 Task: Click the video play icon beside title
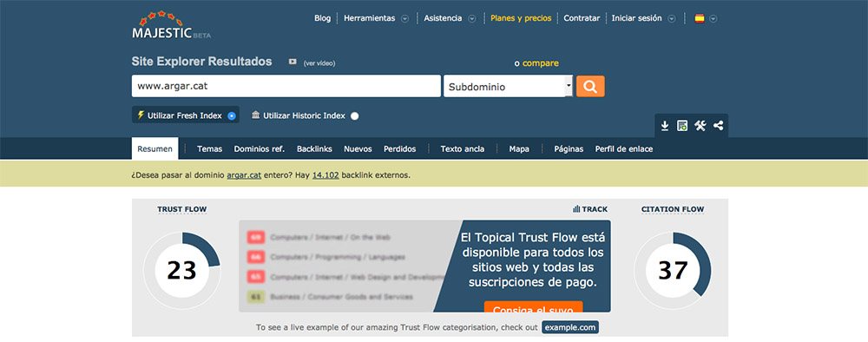(293, 62)
